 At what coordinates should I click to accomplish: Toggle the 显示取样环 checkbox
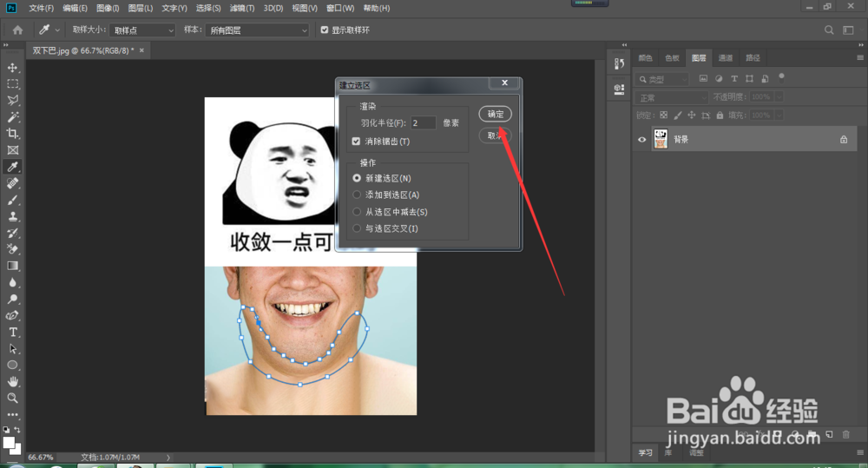tap(325, 30)
